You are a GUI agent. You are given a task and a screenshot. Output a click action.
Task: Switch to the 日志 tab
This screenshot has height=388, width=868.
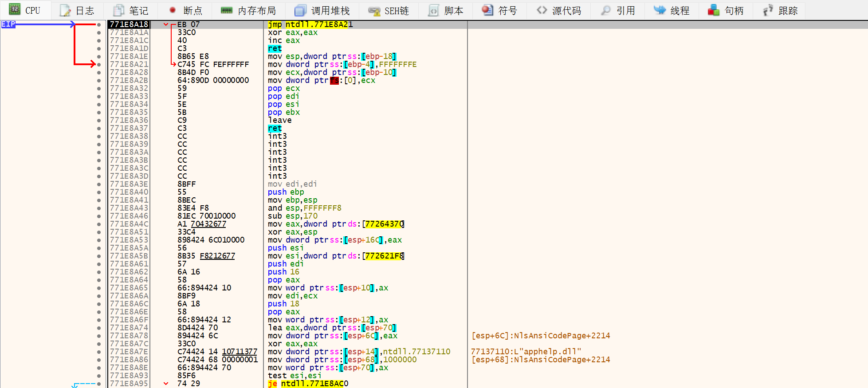(x=77, y=10)
